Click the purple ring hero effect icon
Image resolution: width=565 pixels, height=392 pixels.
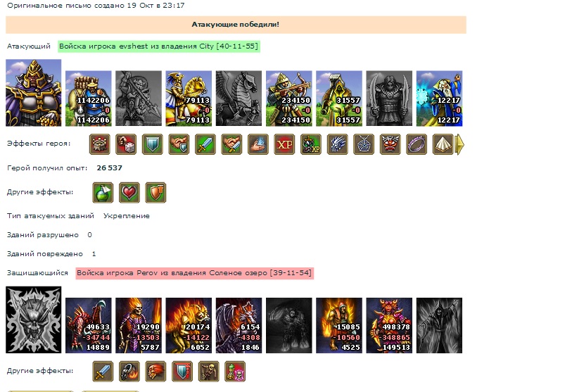point(417,144)
